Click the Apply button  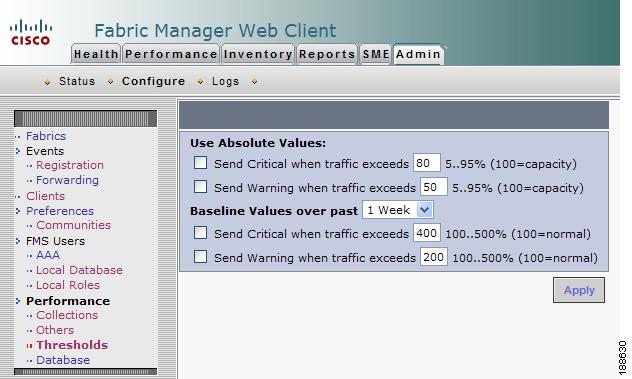pos(579,290)
